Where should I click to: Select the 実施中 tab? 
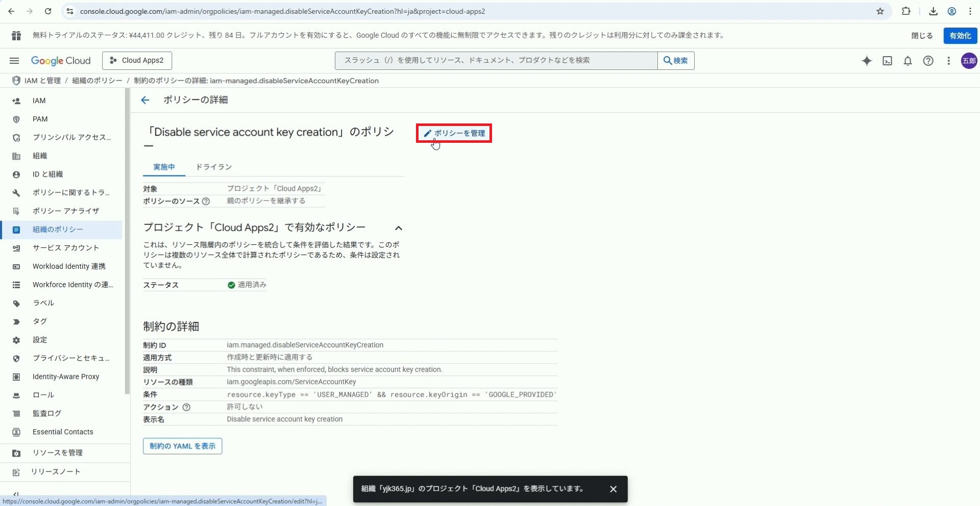pos(164,167)
